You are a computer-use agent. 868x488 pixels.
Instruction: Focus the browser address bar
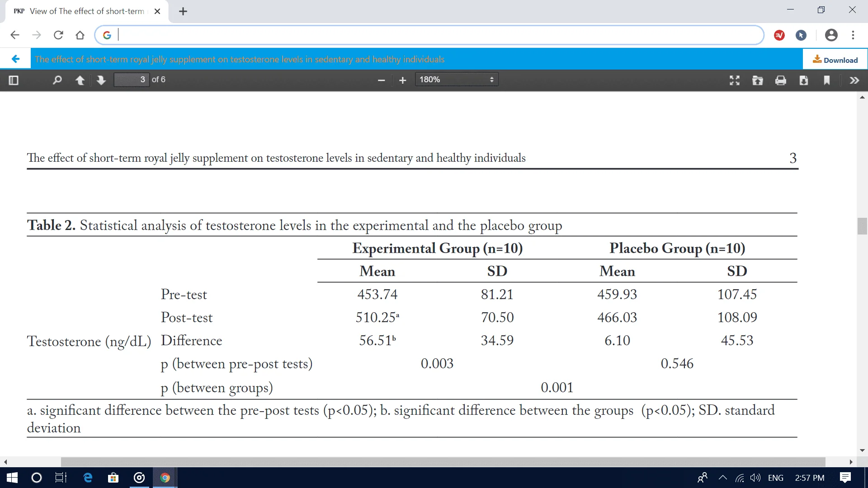[429, 35]
